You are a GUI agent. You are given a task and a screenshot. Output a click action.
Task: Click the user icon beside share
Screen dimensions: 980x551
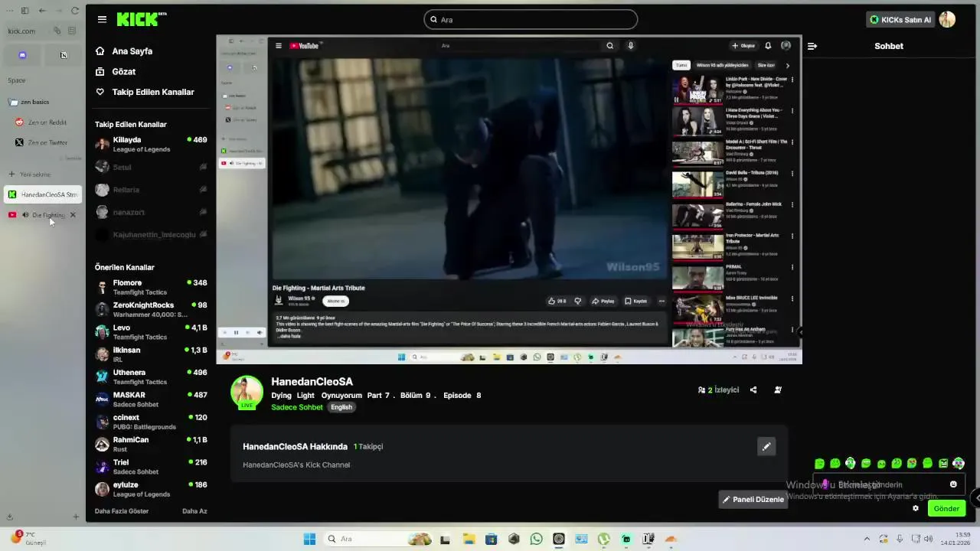point(778,390)
